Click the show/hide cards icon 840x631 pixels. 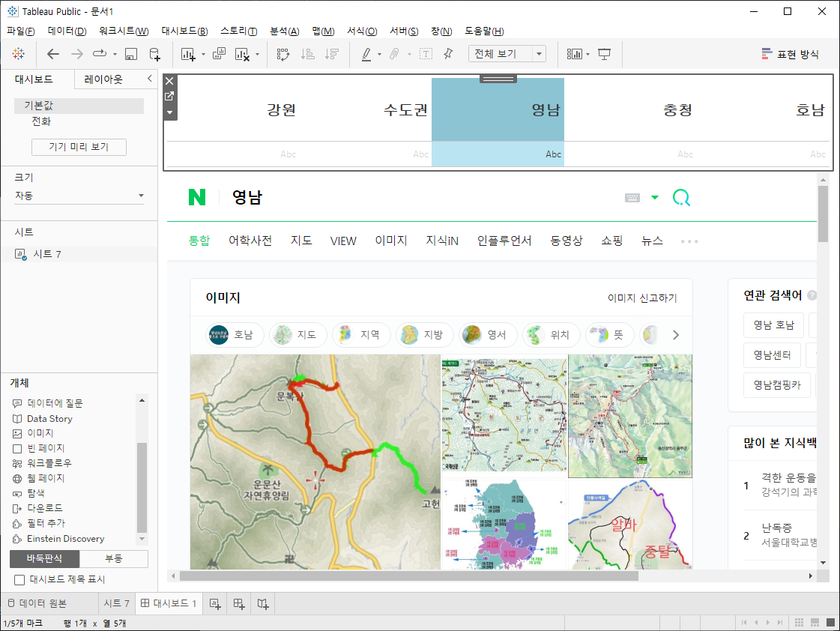click(574, 53)
